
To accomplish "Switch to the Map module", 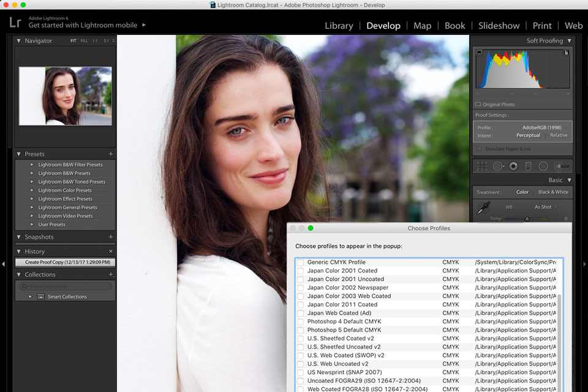I will coord(422,26).
